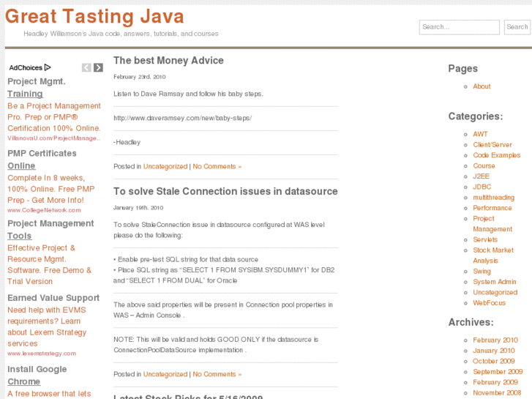The height and width of the screenshot is (399, 532).
Task: Open the Stale Connection issues post title
Action: [x=225, y=192]
